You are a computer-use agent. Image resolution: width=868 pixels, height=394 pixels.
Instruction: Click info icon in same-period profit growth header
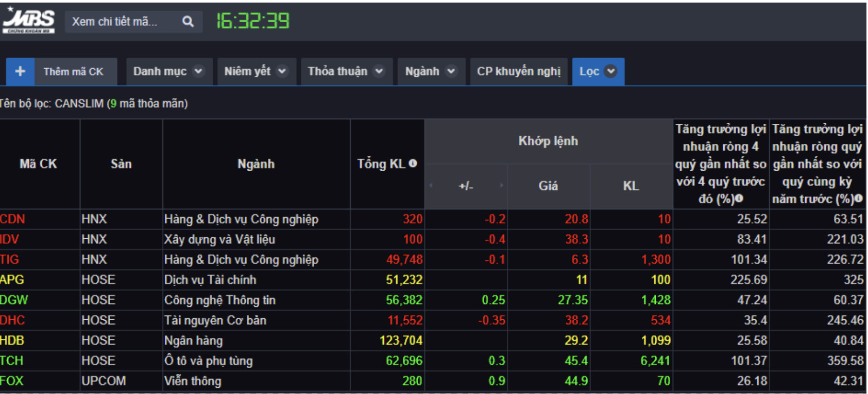point(858,199)
